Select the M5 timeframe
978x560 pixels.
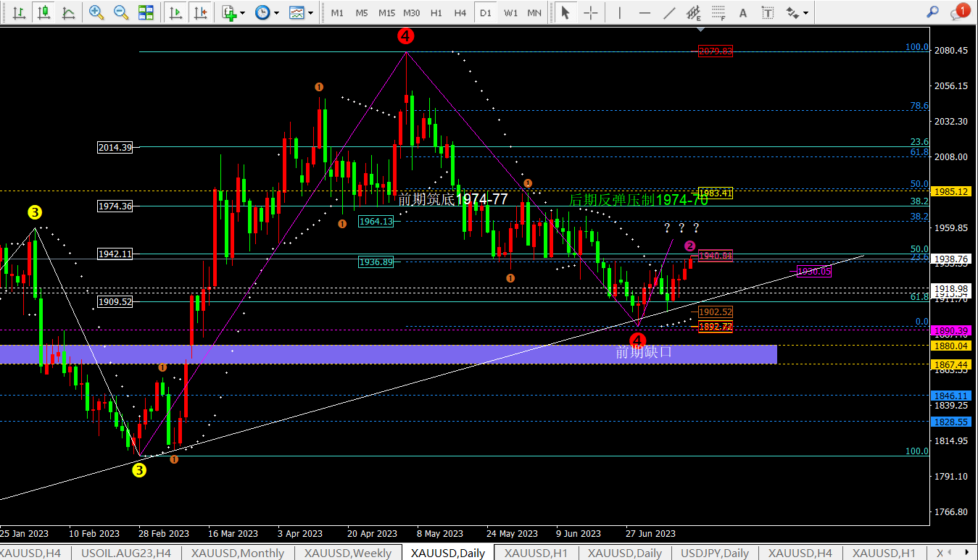tap(362, 12)
